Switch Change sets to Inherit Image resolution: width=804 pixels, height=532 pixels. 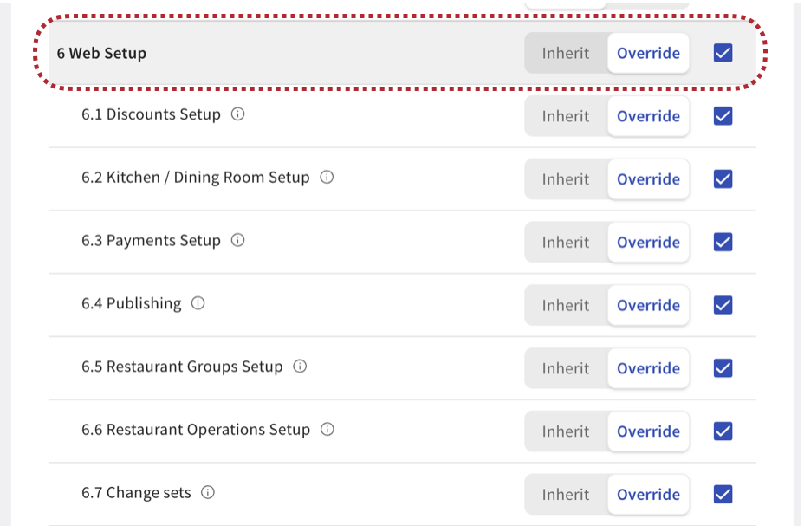[565, 495]
